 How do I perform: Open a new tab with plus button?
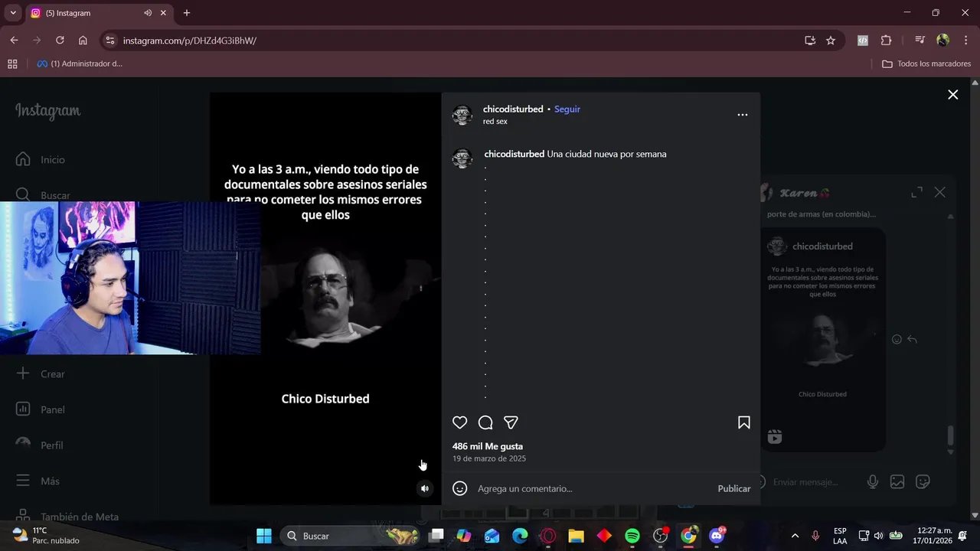[x=186, y=13]
